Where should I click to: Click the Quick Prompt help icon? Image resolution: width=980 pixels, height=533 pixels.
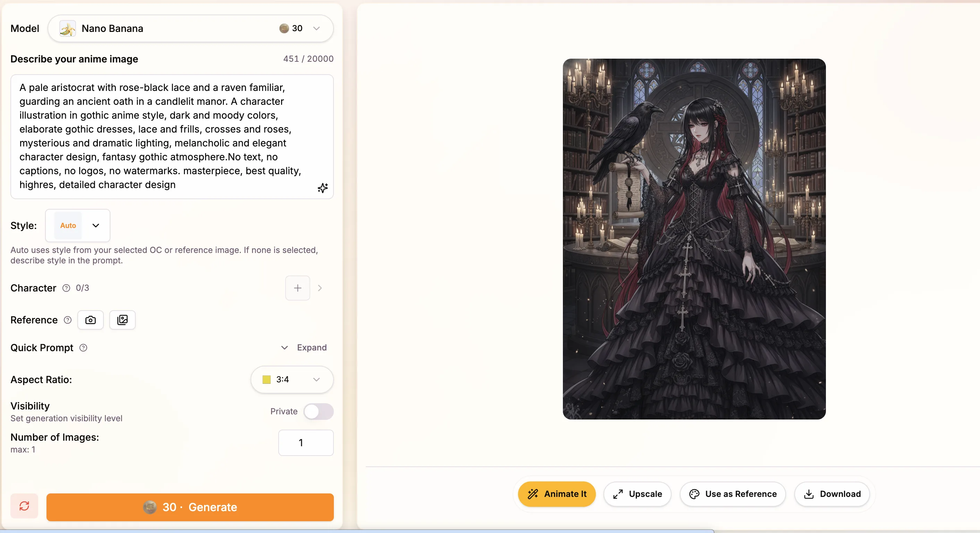coord(83,348)
